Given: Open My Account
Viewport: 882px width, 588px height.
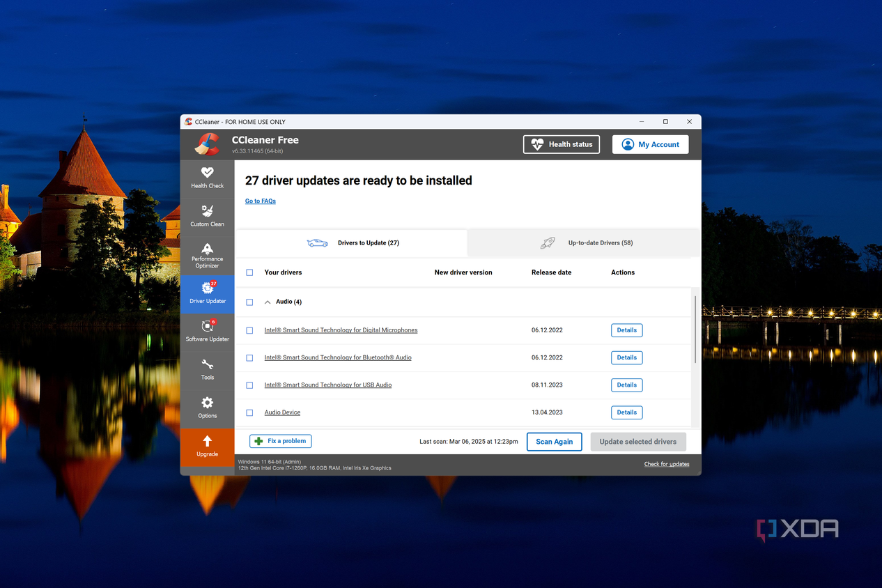Looking at the screenshot, I should 651,144.
